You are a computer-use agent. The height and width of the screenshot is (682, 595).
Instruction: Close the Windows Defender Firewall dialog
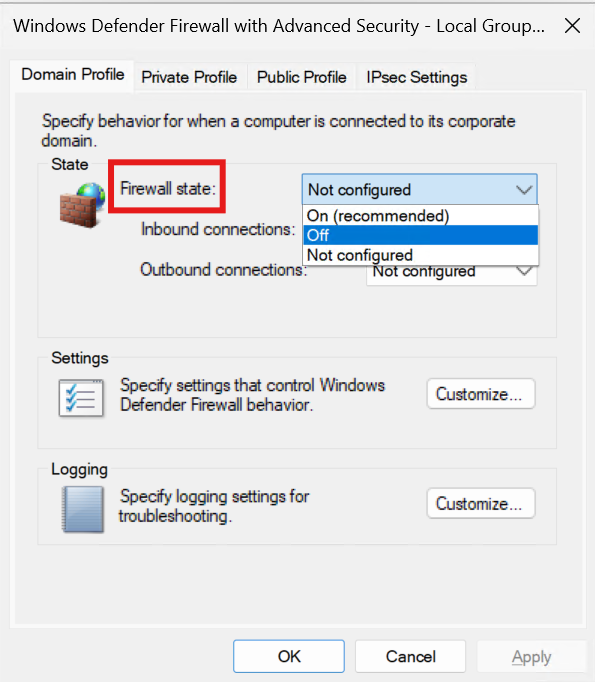(572, 26)
